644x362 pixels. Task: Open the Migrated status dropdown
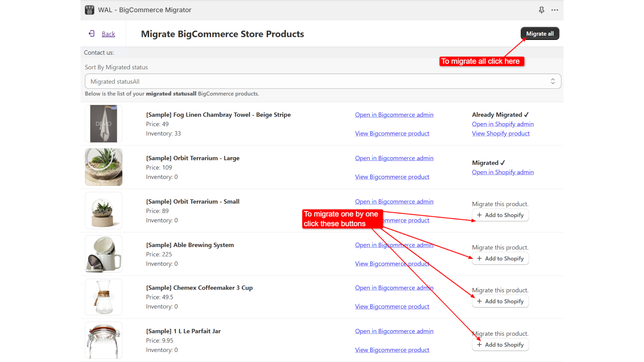click(x=322, y=81)
